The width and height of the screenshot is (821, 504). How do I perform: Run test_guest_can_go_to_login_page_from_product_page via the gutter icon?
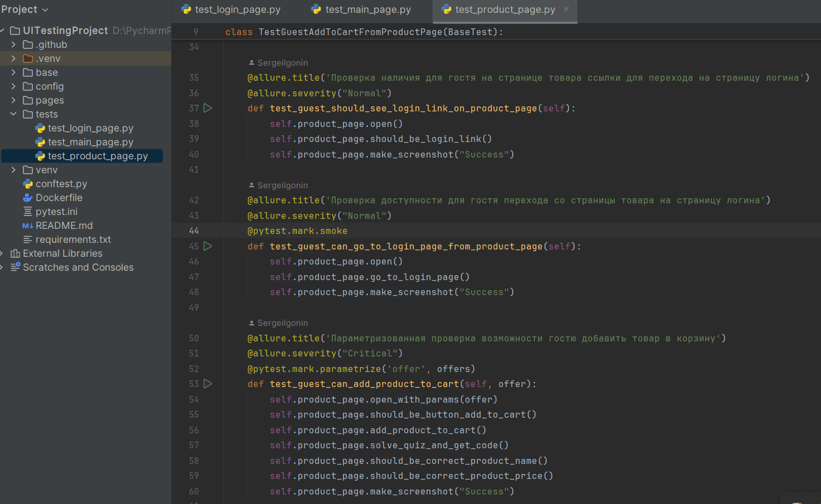tap(208, 246)
